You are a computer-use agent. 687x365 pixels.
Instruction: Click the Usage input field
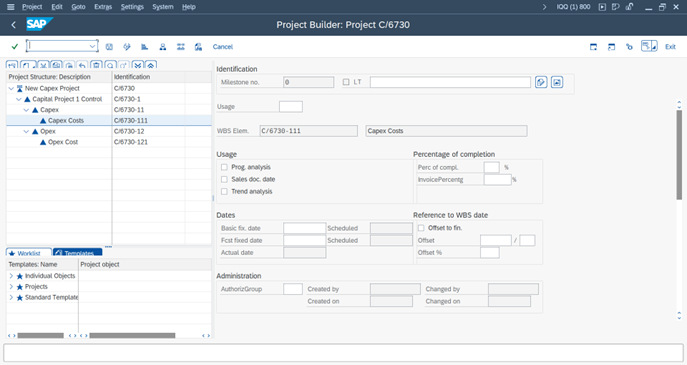coord(290,106)
